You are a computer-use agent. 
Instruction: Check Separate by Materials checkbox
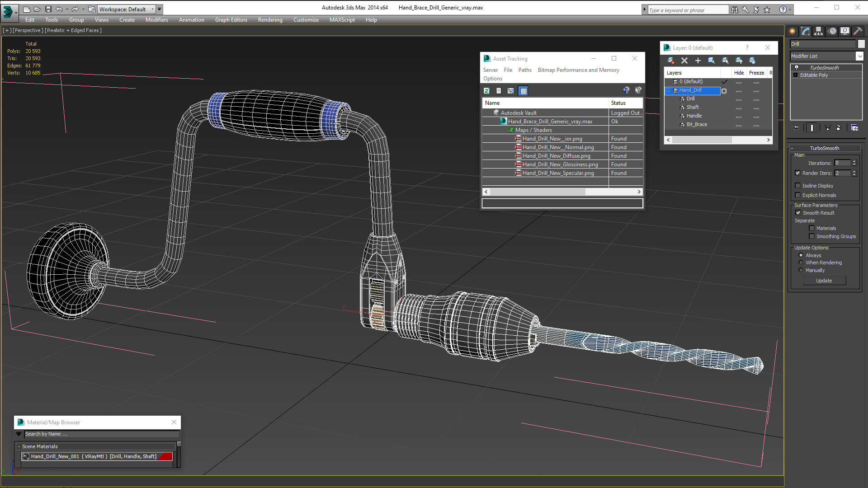click(x=811, y=228)
